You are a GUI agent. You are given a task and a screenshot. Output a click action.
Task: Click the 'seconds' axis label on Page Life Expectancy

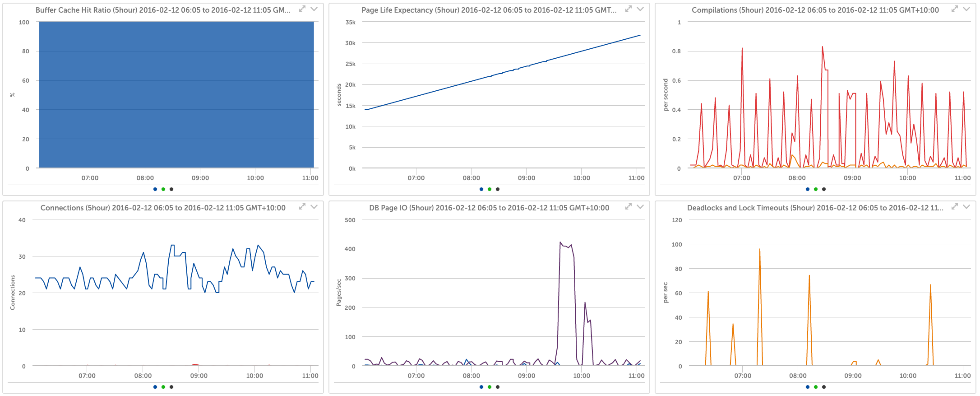click(x=339, y=95)
